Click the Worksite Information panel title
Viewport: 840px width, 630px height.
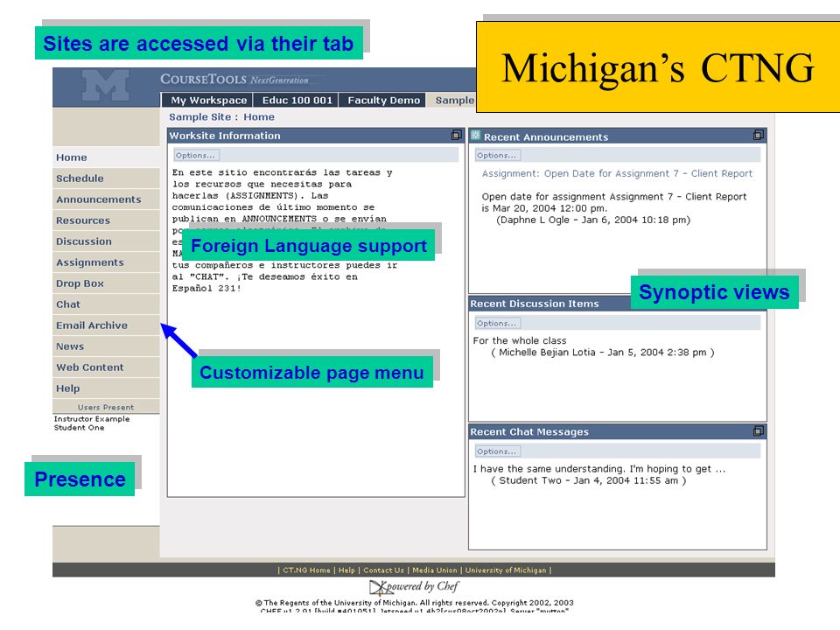coord(225,136)
